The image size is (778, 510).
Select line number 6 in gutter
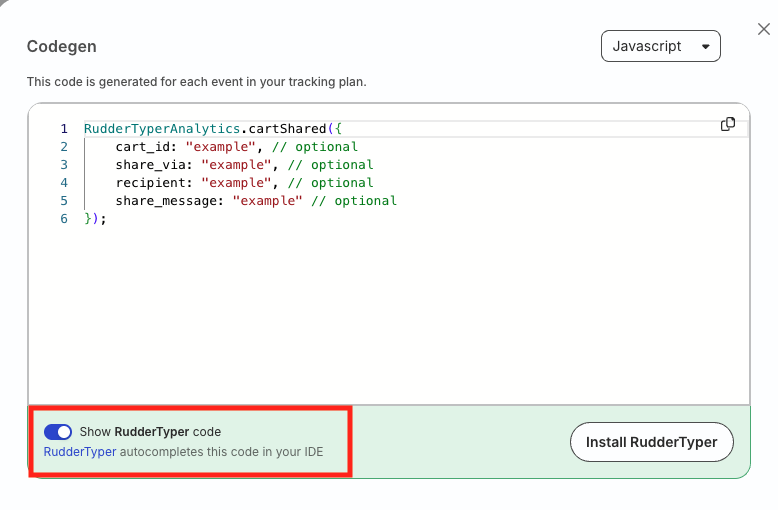(x=64, y=219)
